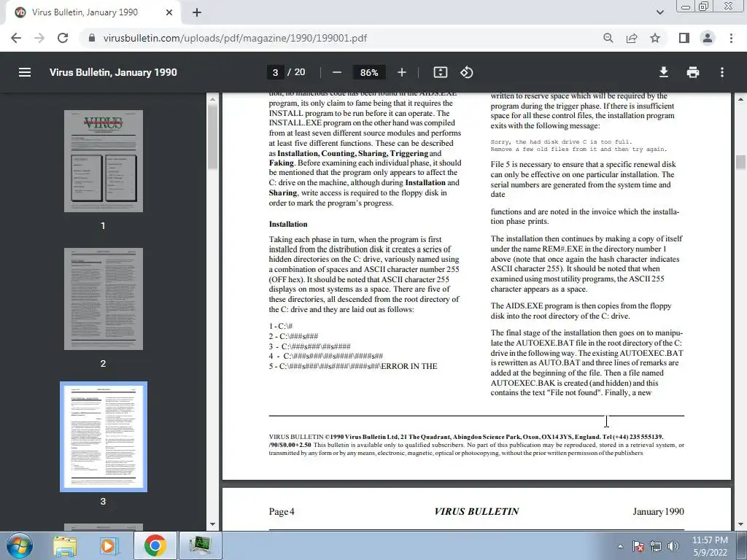Click thumbnail panel scroll down arrow
Image resolution: width=747 pixels, height=560 pixels.
pyautogui.click(x=212, y=524)
